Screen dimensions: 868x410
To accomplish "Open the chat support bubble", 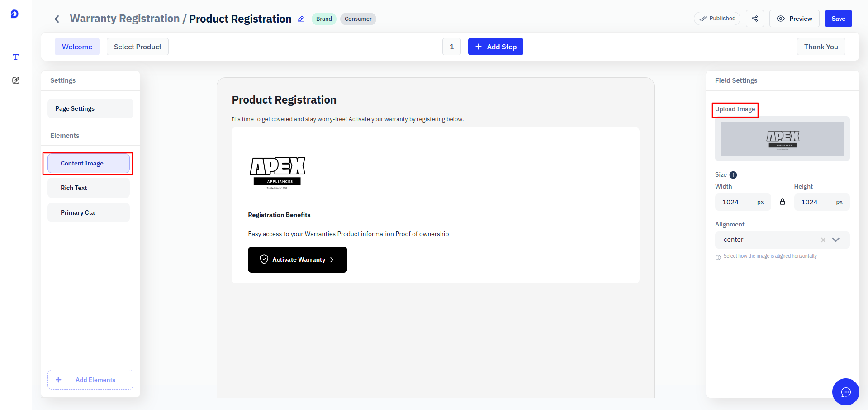I will [846, 392].
